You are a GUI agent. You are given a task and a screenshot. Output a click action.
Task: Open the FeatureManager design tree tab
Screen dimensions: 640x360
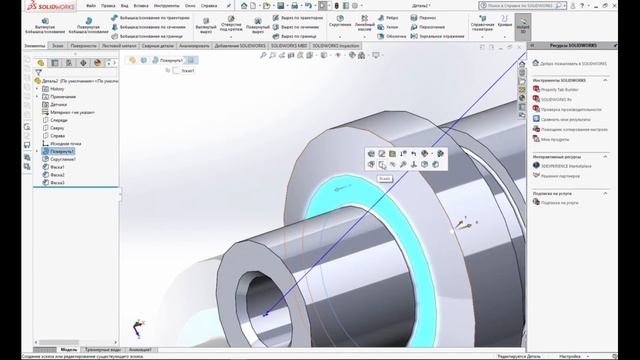pyautogui.click(x=40, y=62)
